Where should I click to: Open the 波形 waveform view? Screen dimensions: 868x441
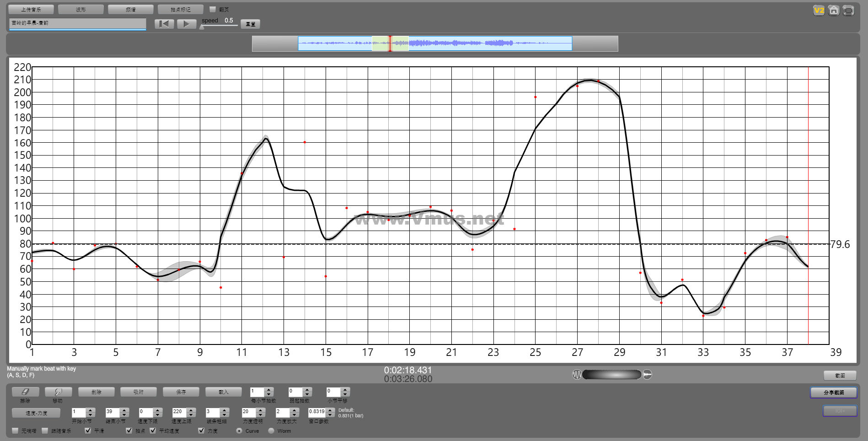coord(81,9)
